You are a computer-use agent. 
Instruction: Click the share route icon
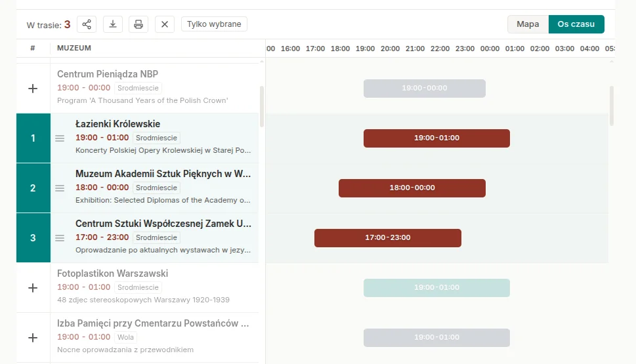click(87, 24)
